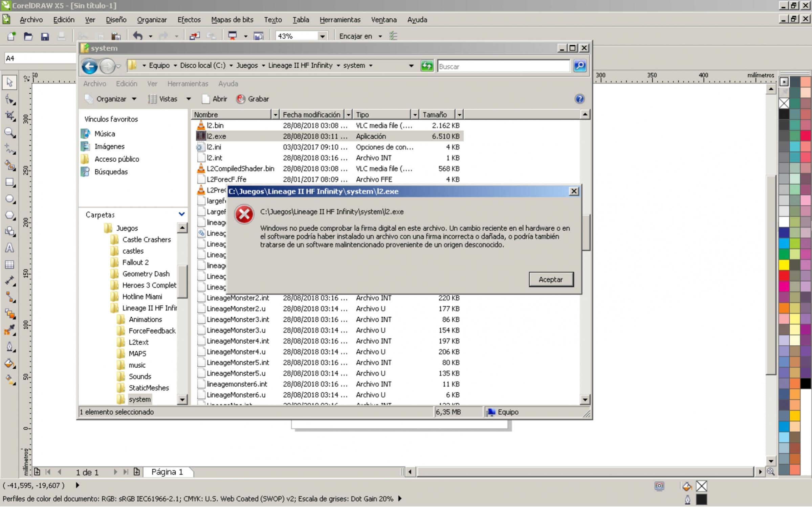The width and height of the screenshot is (812, 507).
Task: Click the Save icon in CorelDRAW toolbar
Action: [x=45, y=36]
